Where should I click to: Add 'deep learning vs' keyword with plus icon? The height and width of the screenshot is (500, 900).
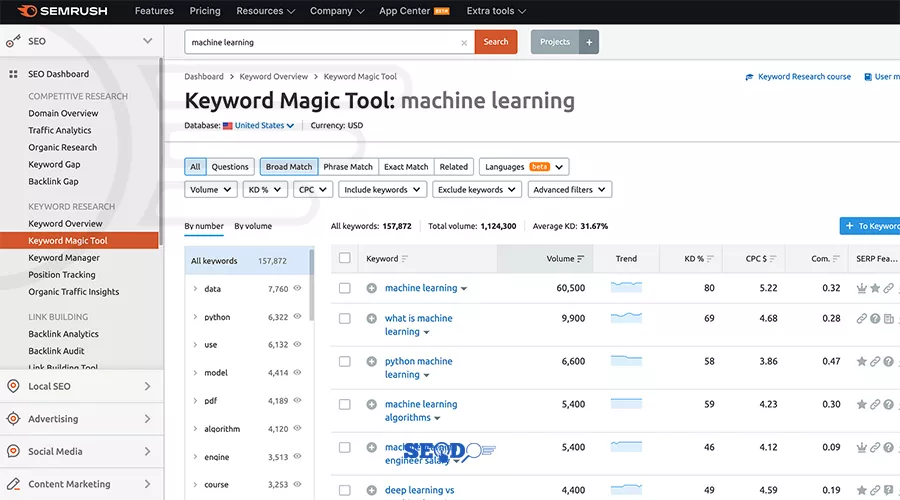(372, 490)
